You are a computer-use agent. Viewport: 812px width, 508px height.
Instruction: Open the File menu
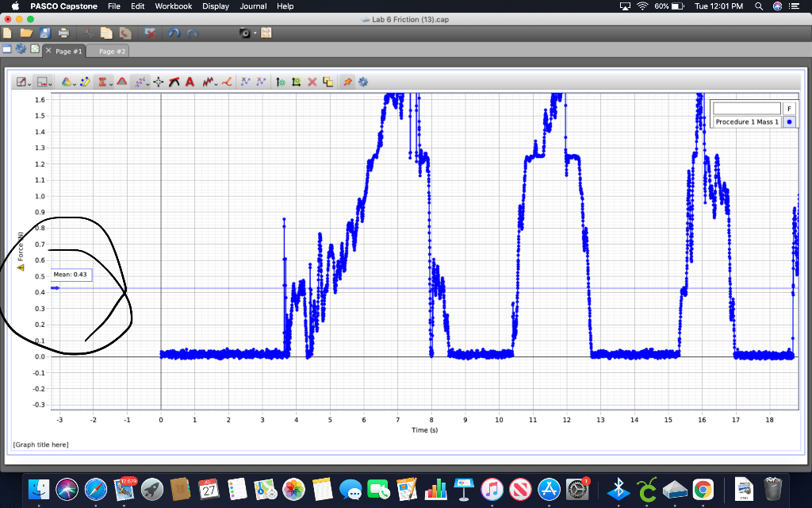click(x=114, y=6)
